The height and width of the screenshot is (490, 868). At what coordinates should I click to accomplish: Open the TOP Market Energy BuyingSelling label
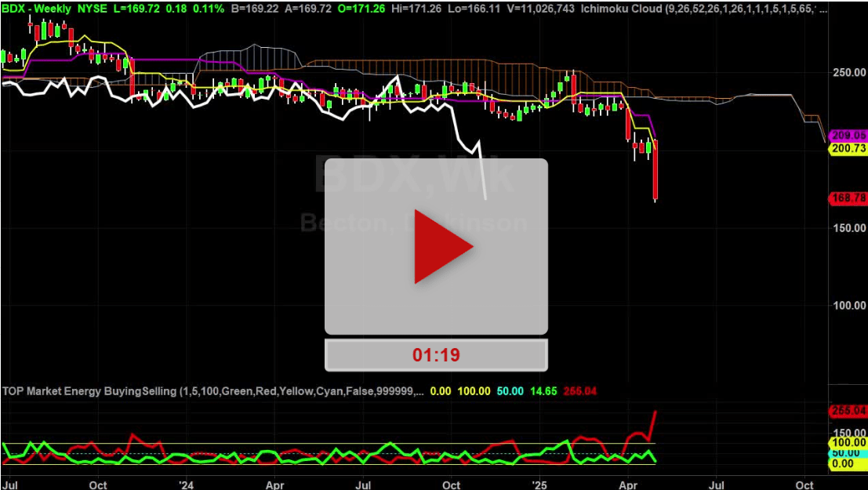[213, 391]
